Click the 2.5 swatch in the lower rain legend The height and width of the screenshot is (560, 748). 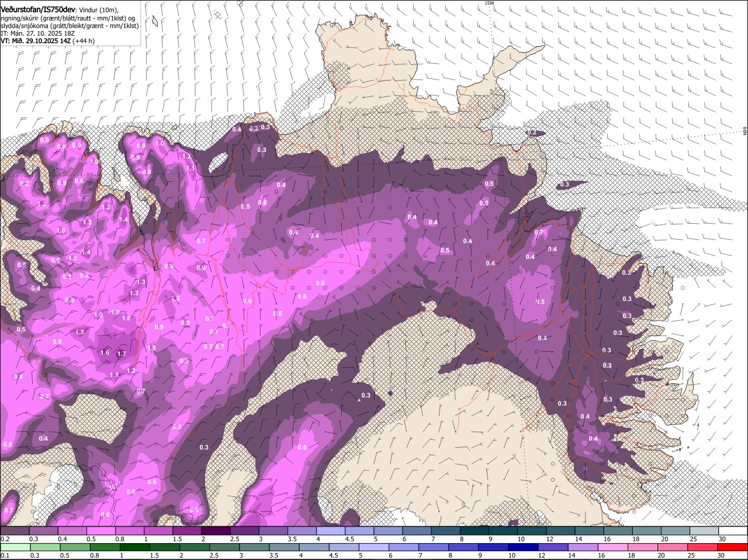[224, 548]
